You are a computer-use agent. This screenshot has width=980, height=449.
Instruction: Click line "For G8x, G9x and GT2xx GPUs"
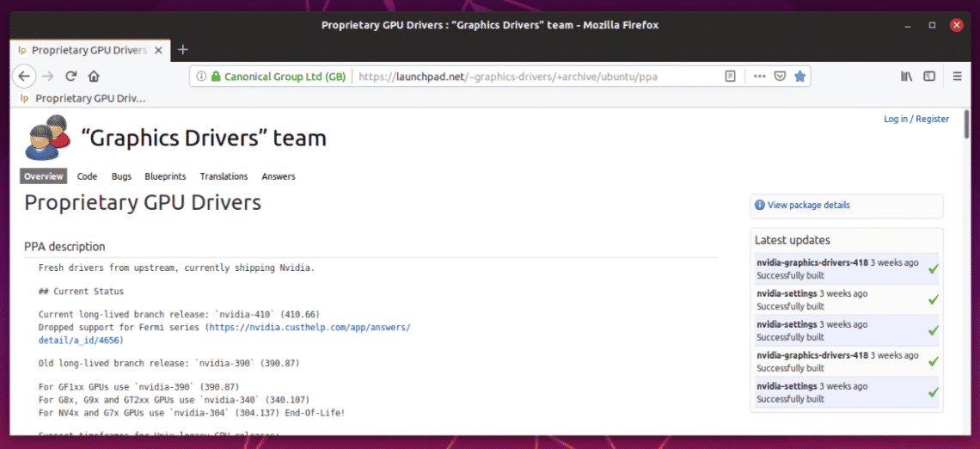click(x=174, y=399)
